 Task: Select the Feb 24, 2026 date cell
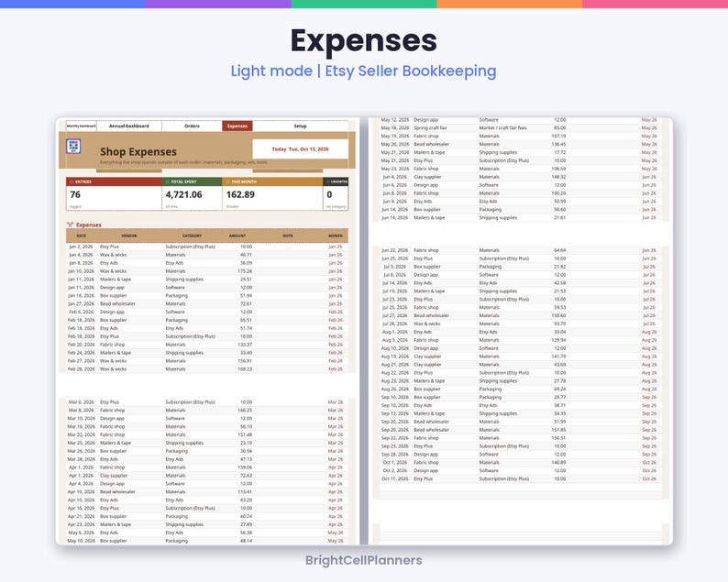click(x=82, y=353)
